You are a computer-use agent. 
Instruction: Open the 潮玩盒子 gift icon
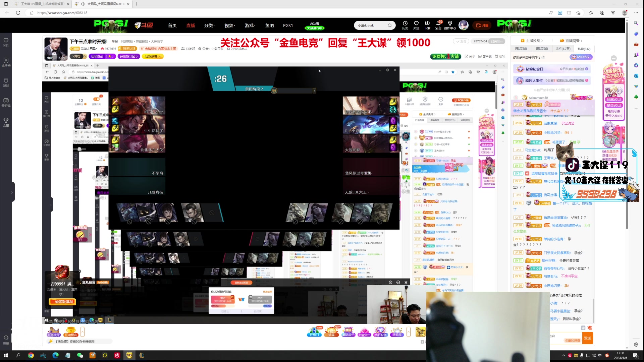tap(348, 332)
